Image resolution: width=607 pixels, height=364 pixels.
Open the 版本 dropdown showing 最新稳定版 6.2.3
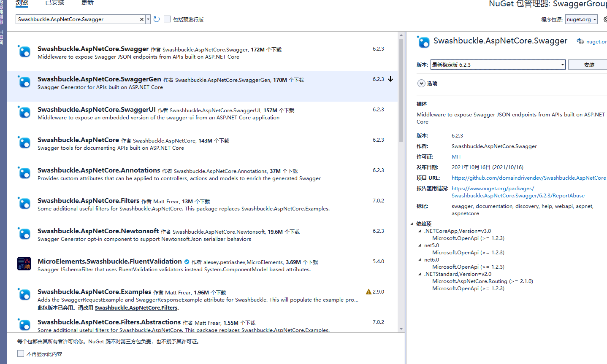coord(563,65)
